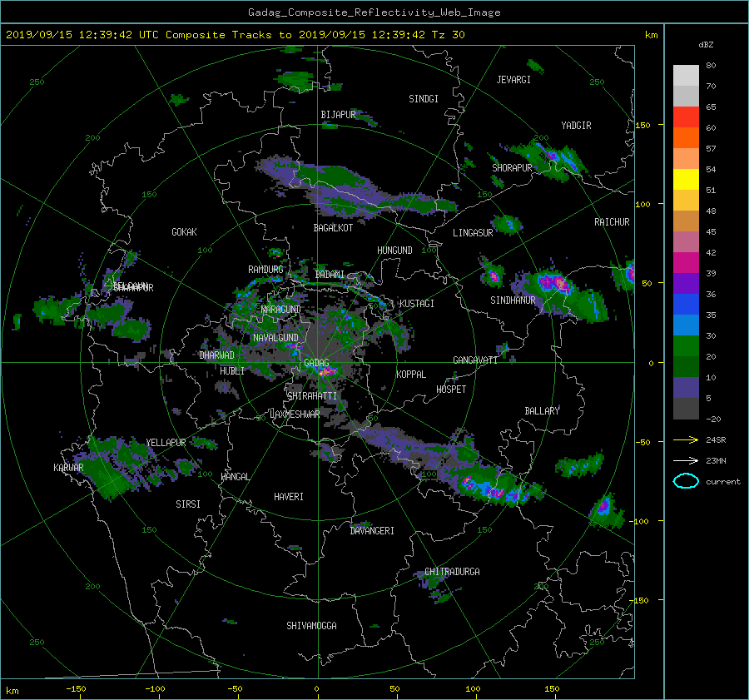749x700 pixels.
Task: Click the YADGIR city label
Action: 576,126
